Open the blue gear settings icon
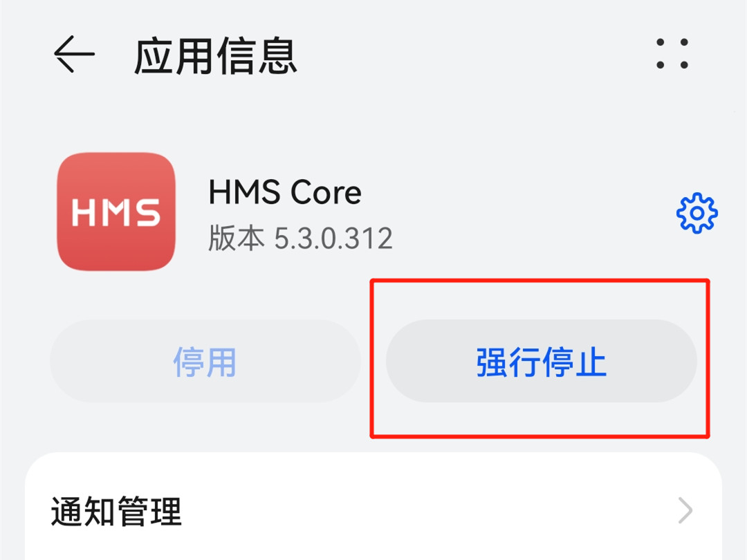This screenshot has height=560, width=747. (x=697, y=213)
